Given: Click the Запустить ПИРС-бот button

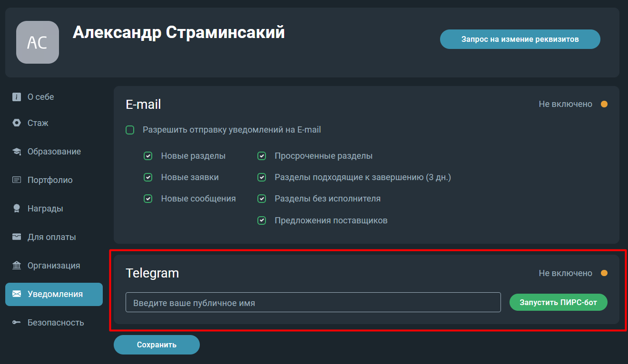Looking at the screenshot, I should 559,302.
